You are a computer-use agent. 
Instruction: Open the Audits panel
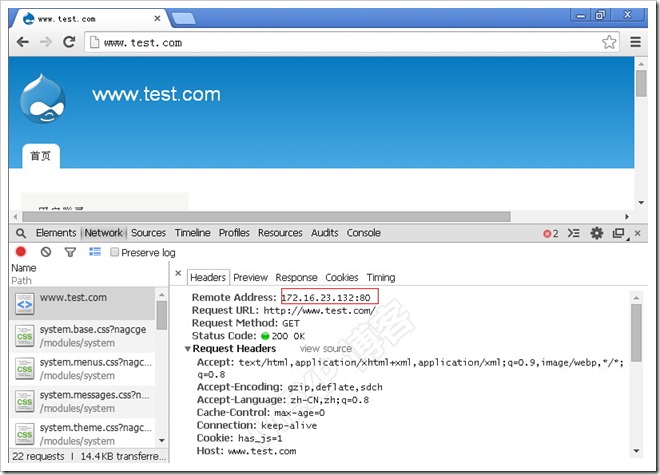[325, 233]
